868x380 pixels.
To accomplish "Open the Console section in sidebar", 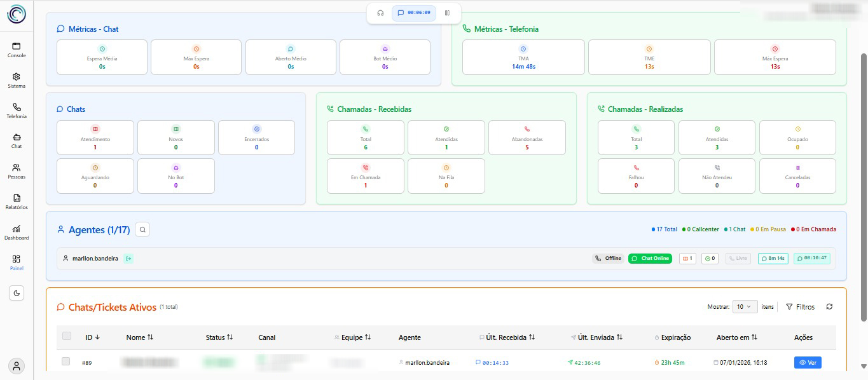I will (x=17, y=50).
